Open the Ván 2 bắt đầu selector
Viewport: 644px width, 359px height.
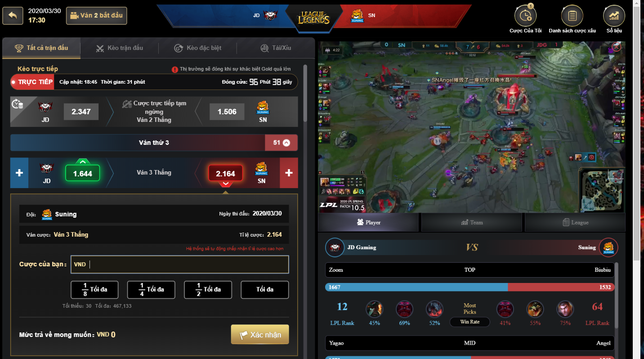coord(96,16)
